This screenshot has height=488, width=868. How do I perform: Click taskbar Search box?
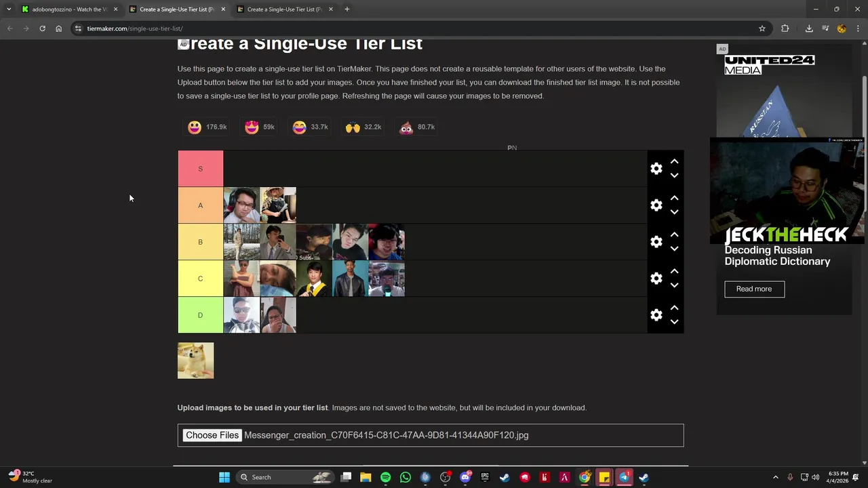(x=285, y=477)
